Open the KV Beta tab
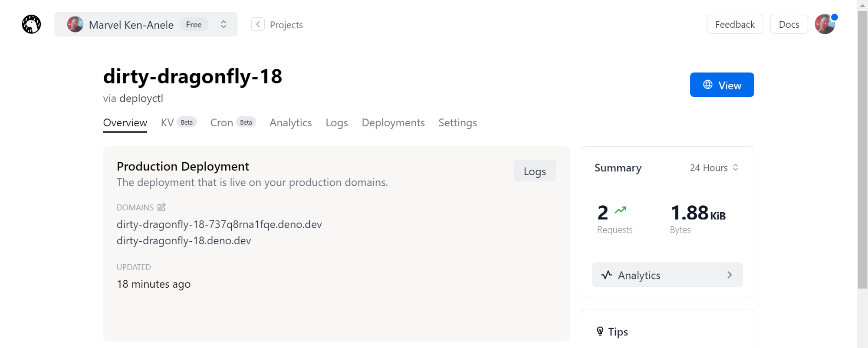The width and height of the screenshot is (868, 348). (x=178, y=123)
